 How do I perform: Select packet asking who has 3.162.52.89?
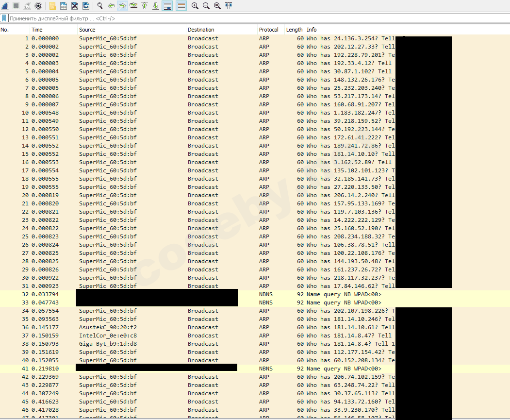coord(255,162)
